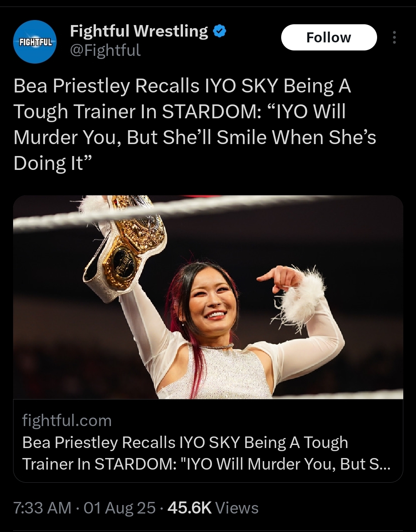Open the three-dot more options menu

pos(394,37)
